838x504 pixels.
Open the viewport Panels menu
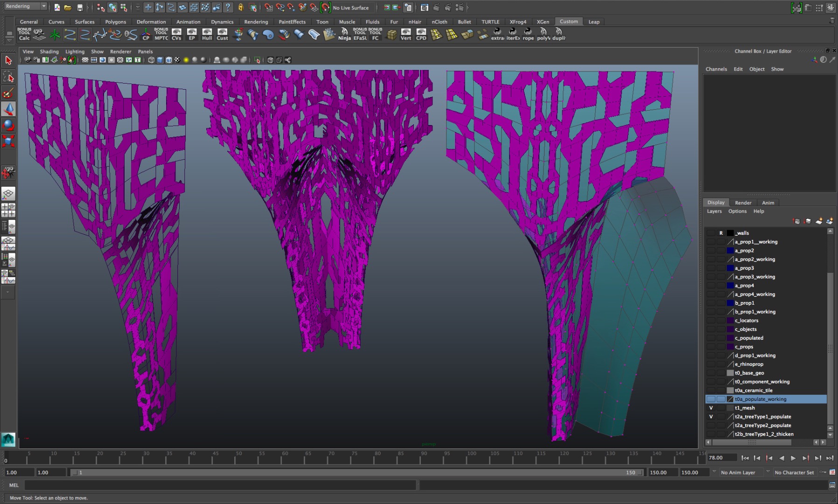pyautogui.click(x=145, y=52)
